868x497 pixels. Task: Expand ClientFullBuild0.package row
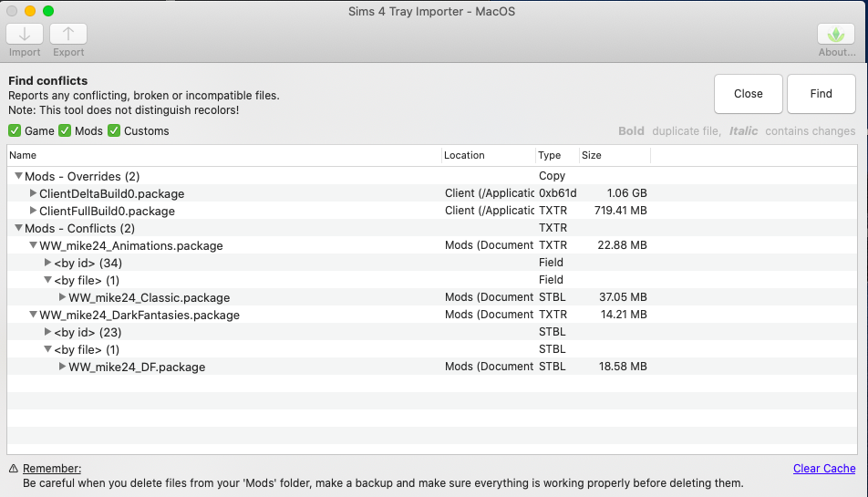(33, 211)
